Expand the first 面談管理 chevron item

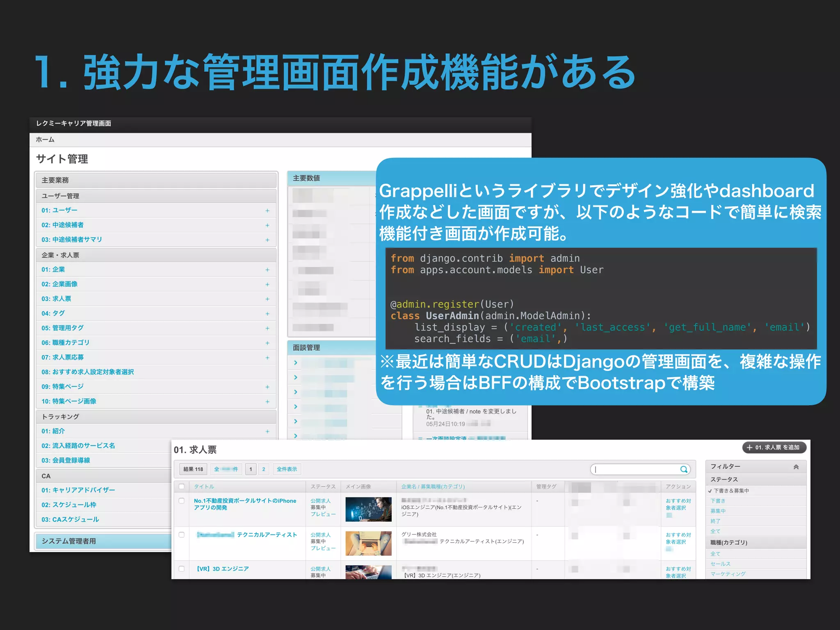click(295, 363)
